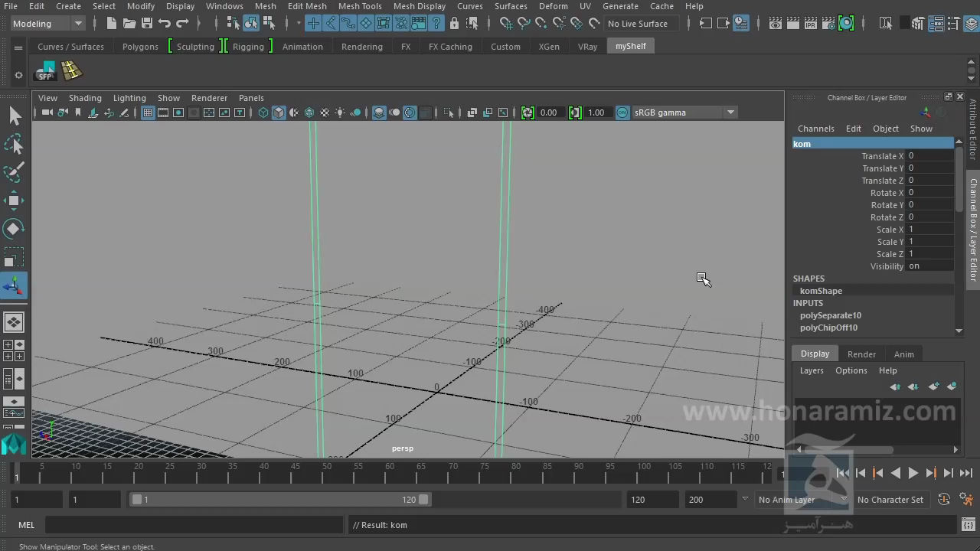The width and height of the screenshot is (980, 551).
Task: Toggle the viewport grid display
Action: point(148,112)
